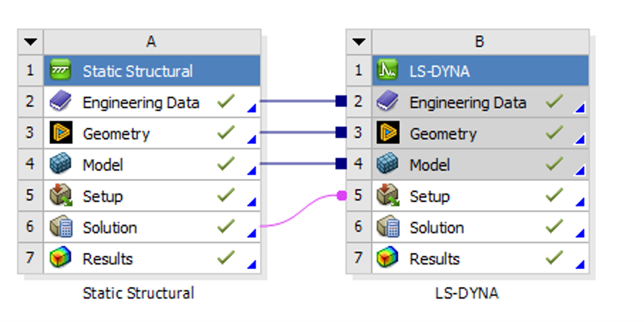644x322 pixels.
Task: Click row number 5 in system B
Action: [x=359, y=196]
